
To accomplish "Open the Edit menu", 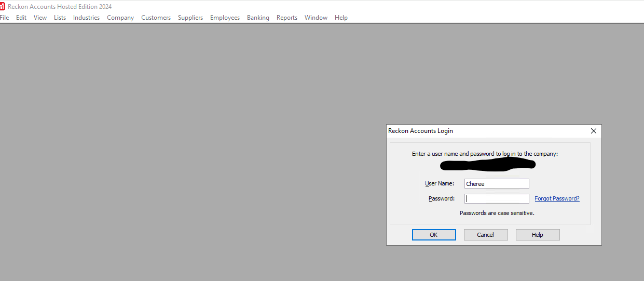I will pyautogui.click(x=21, y=18).
